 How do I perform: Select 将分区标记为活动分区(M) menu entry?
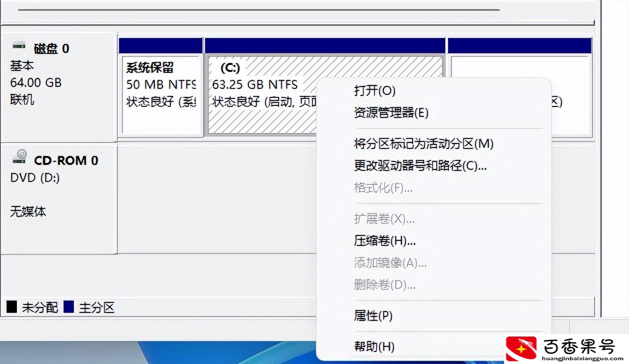coord(423,144)
